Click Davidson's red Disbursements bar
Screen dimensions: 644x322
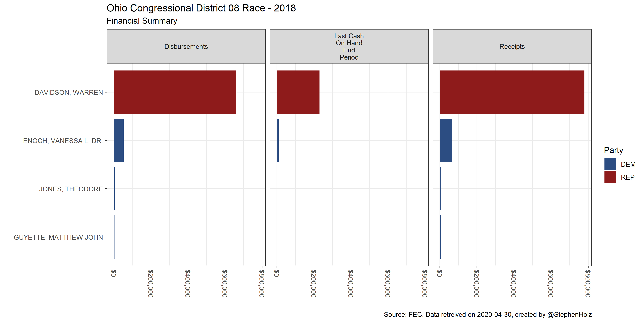point(175,92)
